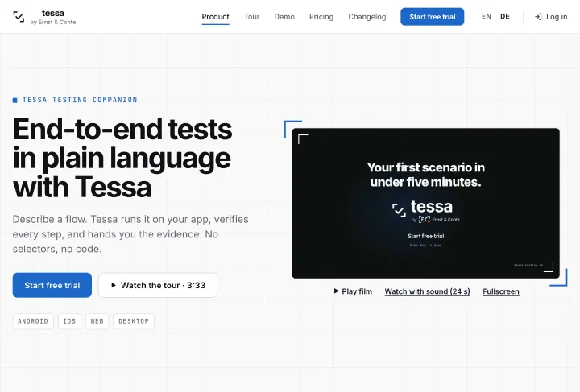
Task: Click Play film control
Action: (x=353, y=291)
